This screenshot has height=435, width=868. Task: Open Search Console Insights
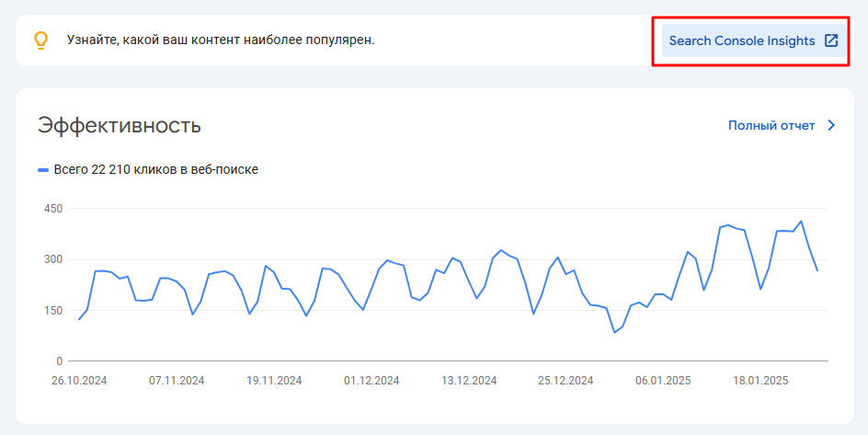pos(741,40)
